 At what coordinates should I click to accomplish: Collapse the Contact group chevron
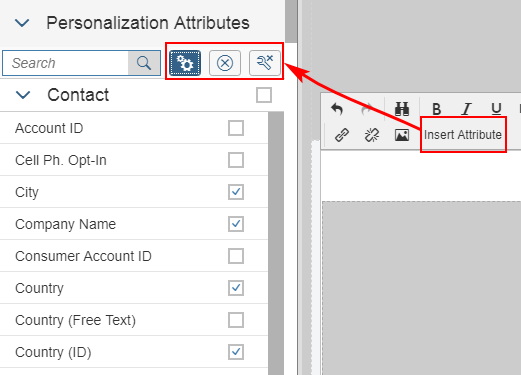pos(23,95)
